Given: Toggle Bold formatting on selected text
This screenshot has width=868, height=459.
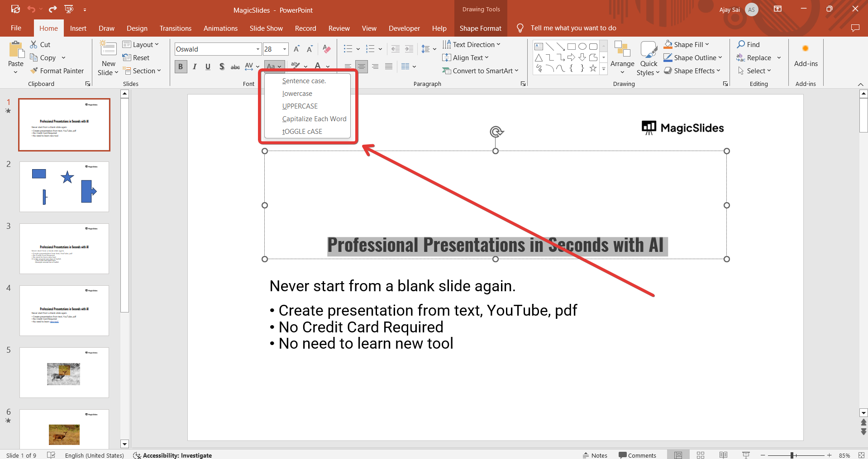Looking at the screenshot, I should 181,67.
